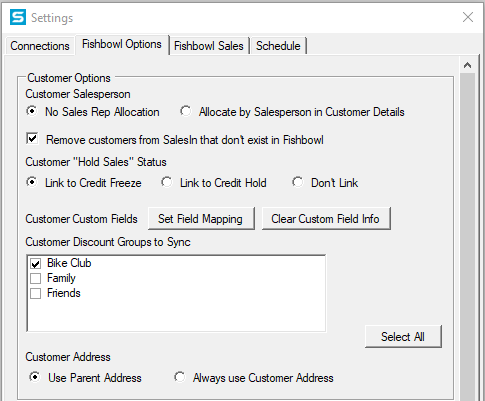The height and width of the screenshot is (401, 485).
Task: Click the SalesIn app icon in title bar
Action: coord(18,17)
